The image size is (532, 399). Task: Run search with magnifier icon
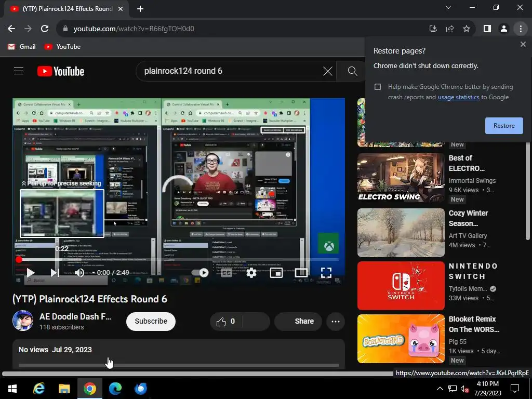(x=353, y=71)
